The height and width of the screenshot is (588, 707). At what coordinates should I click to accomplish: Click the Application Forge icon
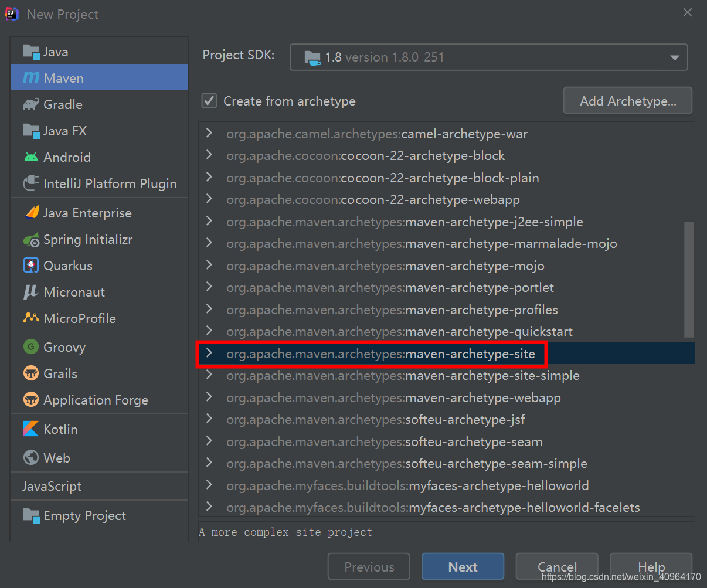tap(31, 400)
